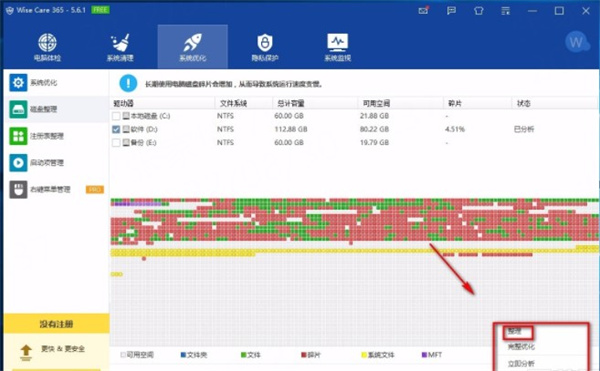The height and width of the screenshot is (371, 600).
Task: Click the 19.79 GB free space cell
Action: click(374, 143)
